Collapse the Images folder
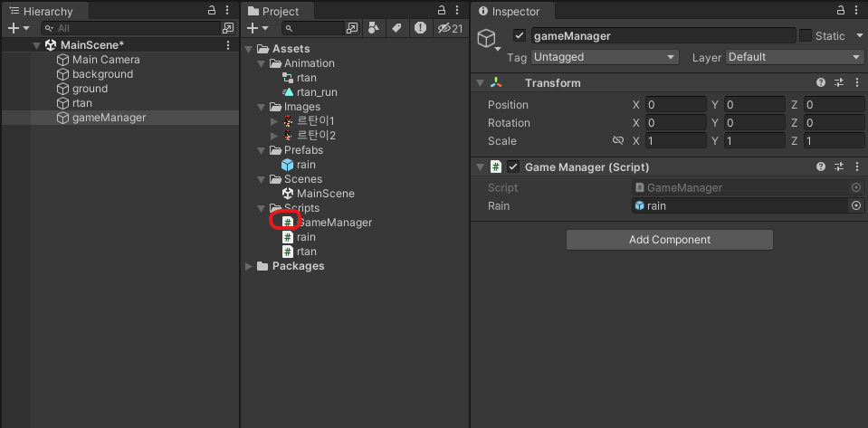Screen dimensions: 868x428 coord(262,107)
